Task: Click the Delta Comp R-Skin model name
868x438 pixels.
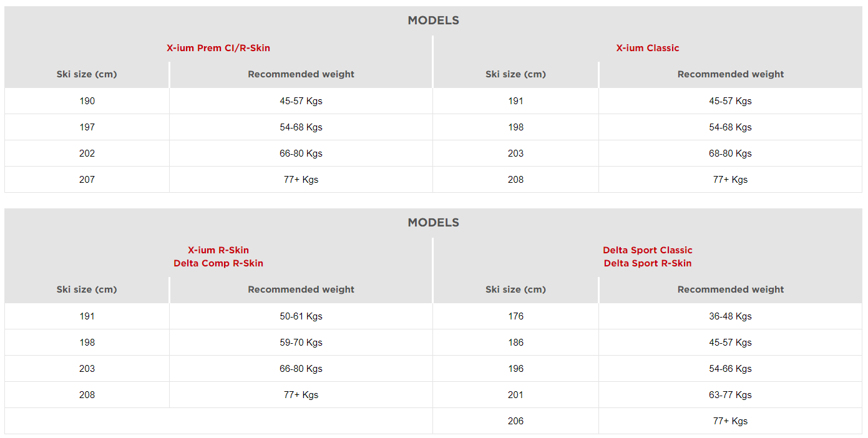Action: (x=218, y=263)
